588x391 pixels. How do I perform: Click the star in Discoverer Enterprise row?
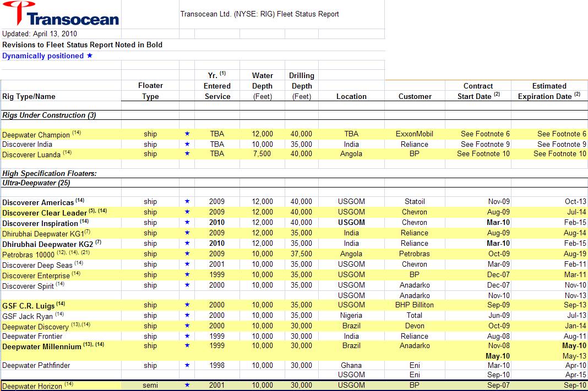(187, 274)
